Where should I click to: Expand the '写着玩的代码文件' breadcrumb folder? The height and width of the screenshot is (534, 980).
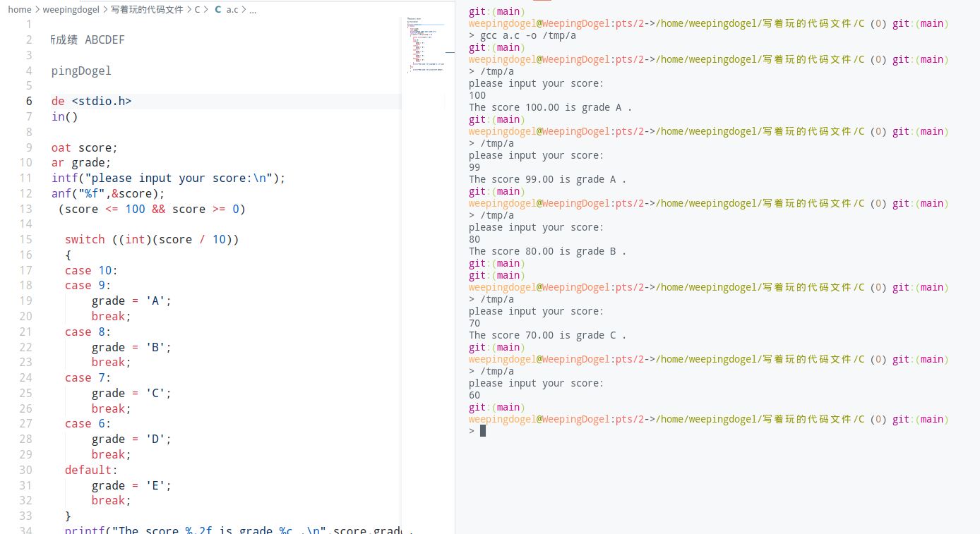pyautogui.click(x=147, y=10)
